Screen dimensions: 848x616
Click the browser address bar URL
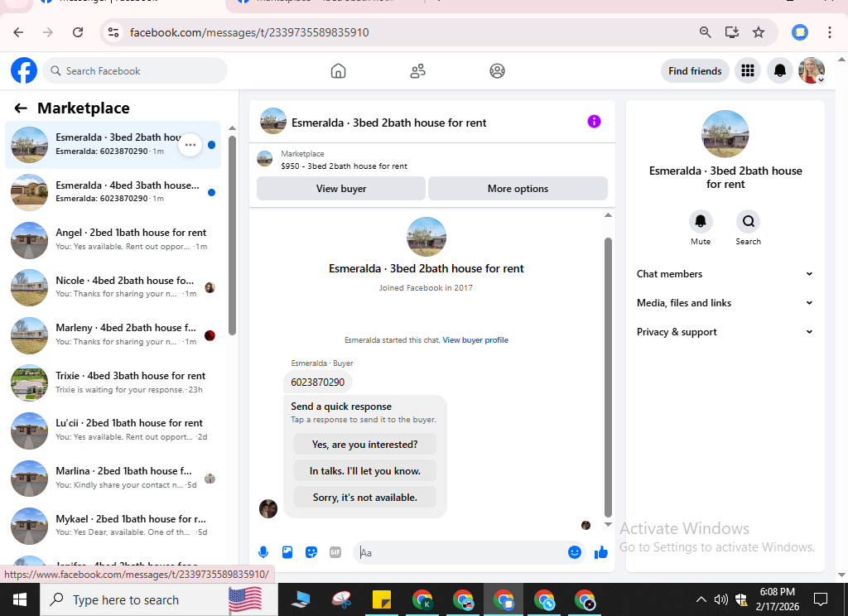coord(249,32)
